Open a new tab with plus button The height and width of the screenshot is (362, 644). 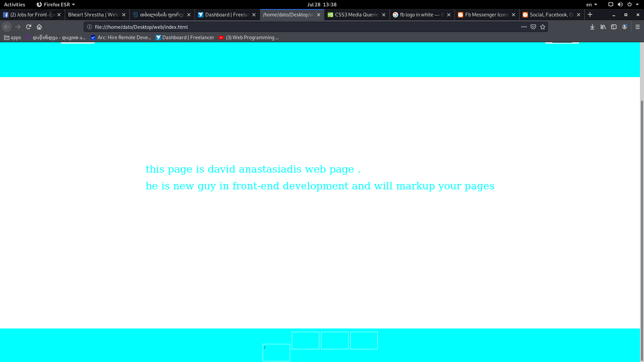[x=590, y=15]
